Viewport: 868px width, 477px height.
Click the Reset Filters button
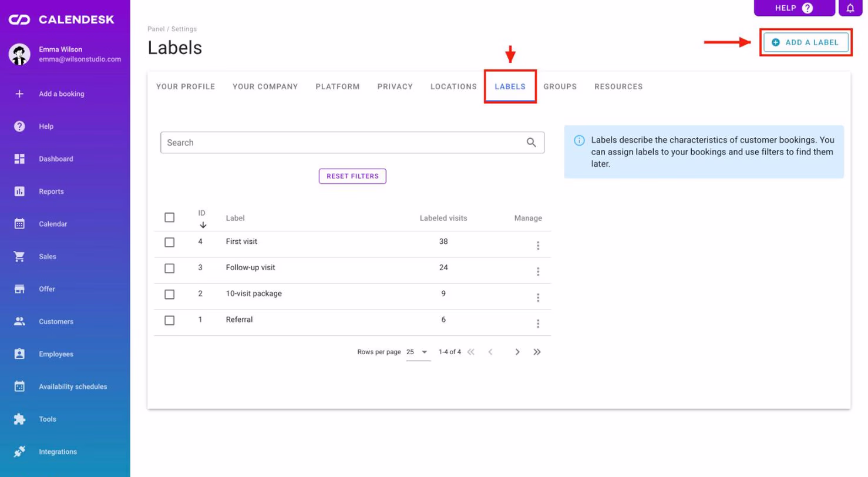coord(352,176)
